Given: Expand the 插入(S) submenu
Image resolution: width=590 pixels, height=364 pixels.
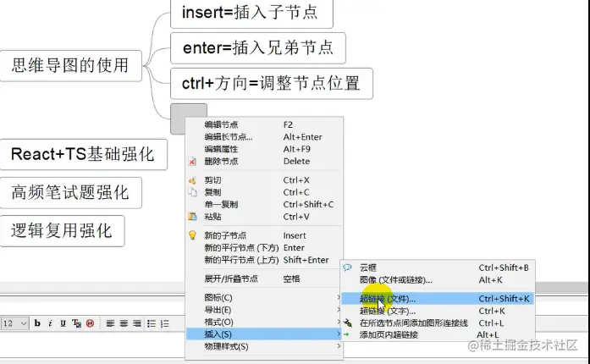Looking at the screenshot, I should click(264, 334).
